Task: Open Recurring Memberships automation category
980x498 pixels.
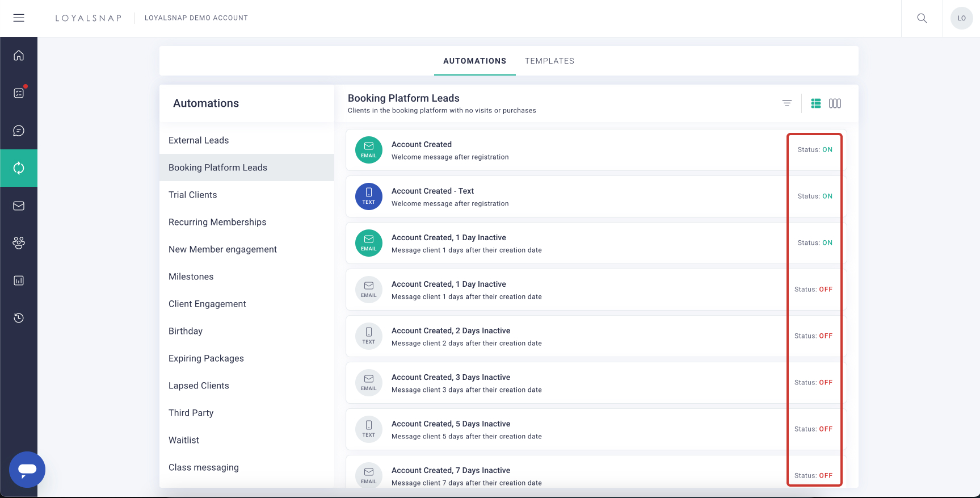Action: (217, 222)
